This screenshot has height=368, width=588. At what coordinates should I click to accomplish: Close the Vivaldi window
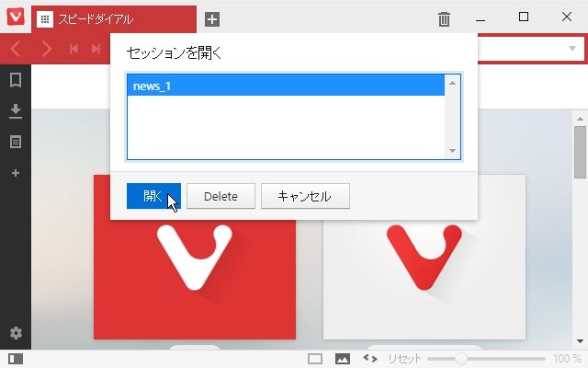tap(567, 17)
